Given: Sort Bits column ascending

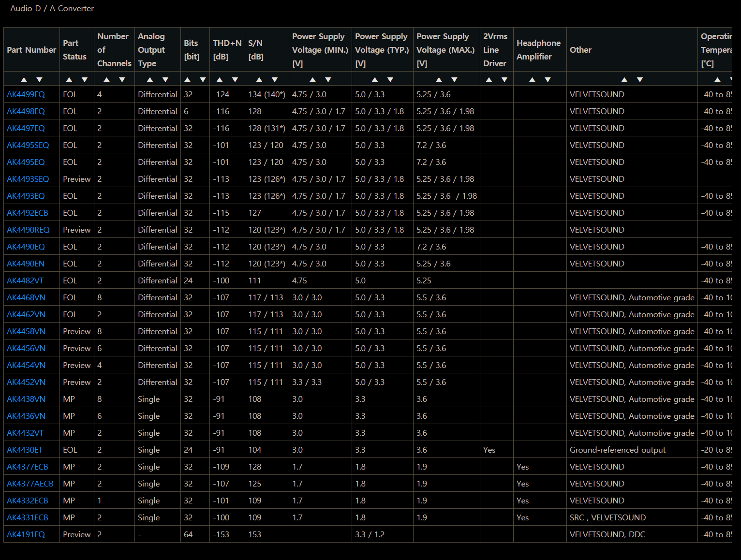Looking at the screenshot, I should point(188,80).
